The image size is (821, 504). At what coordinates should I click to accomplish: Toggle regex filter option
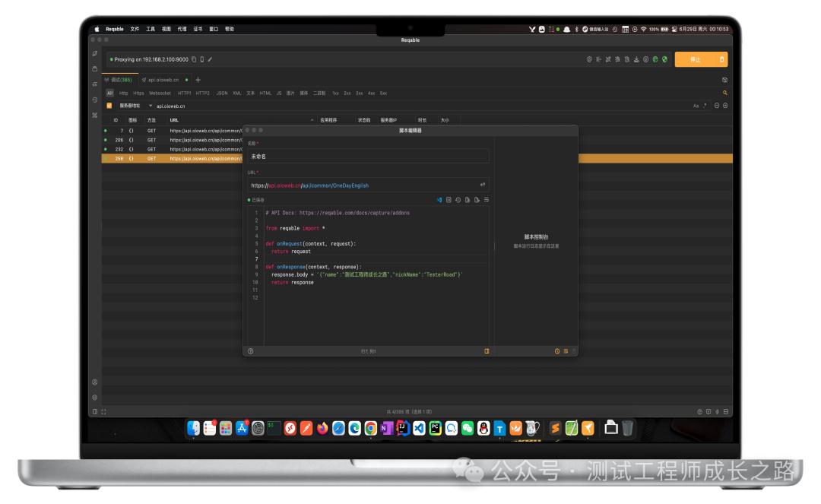705,106
